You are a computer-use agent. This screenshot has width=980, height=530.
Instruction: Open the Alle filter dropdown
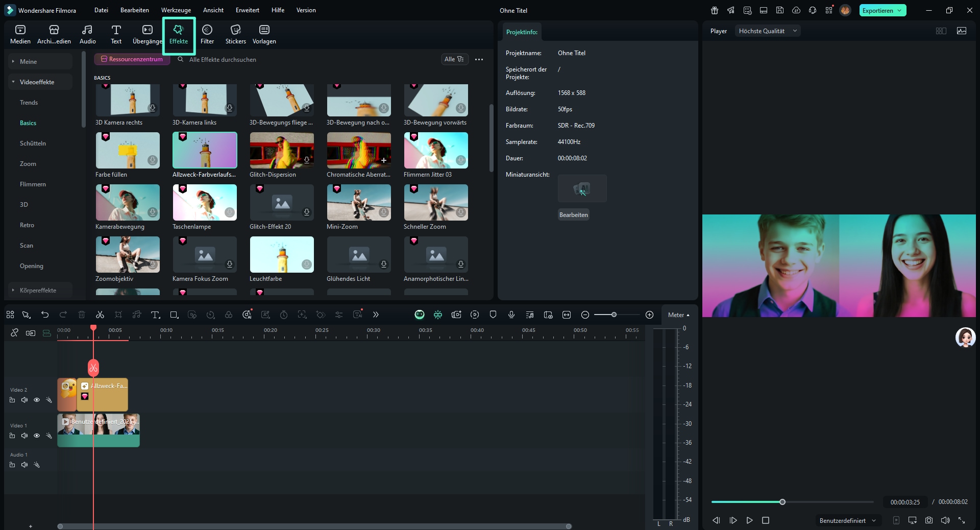point(454,59)
